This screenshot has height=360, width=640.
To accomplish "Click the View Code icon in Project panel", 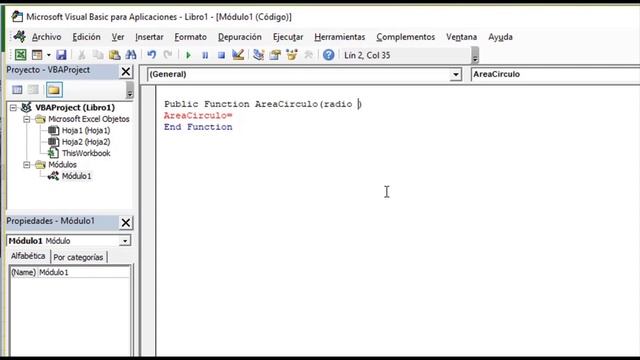I will click(x=17, y=90).
